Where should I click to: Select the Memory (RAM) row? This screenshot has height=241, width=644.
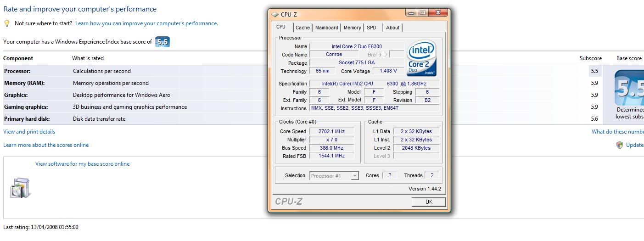[x=303, y=83]
